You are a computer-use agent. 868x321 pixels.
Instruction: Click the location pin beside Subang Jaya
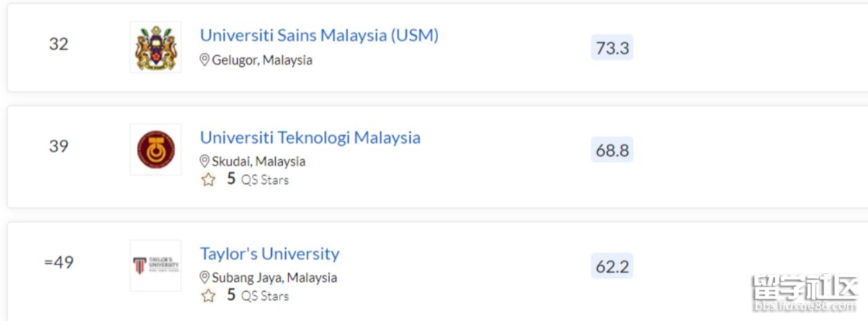(x=204, y=277)
